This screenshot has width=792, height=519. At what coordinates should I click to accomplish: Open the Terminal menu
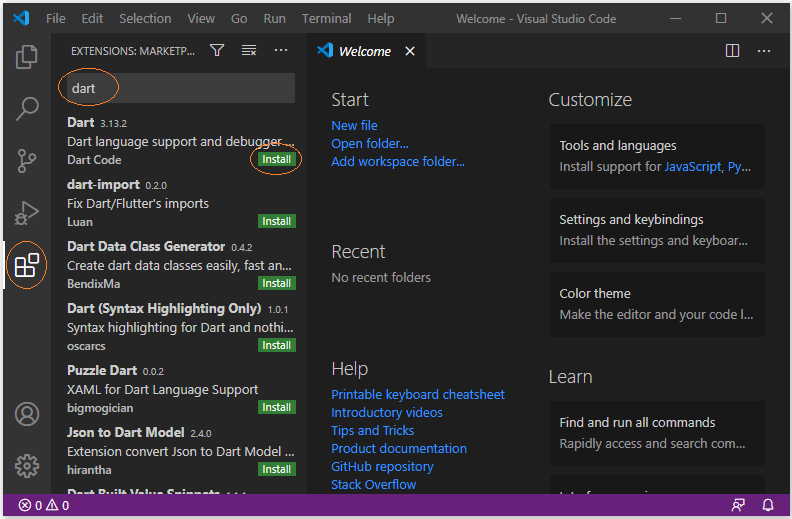point(326,19)
